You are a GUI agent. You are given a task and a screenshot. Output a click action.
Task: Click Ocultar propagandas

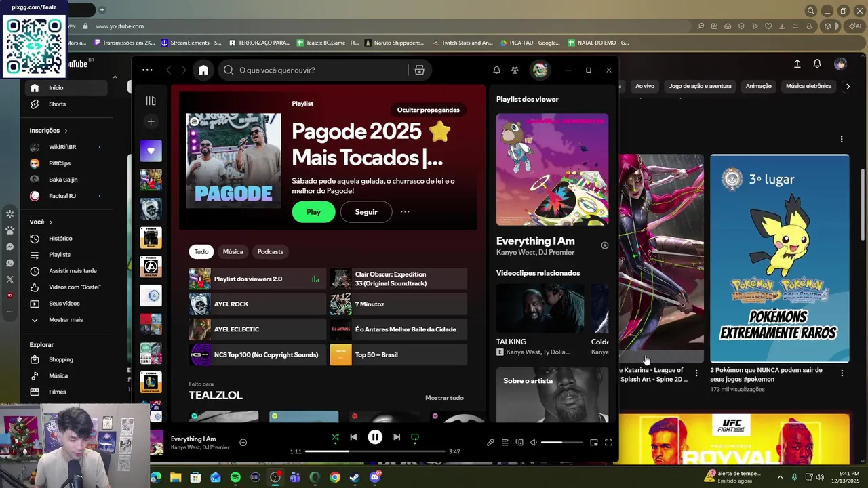coord(428,110)
